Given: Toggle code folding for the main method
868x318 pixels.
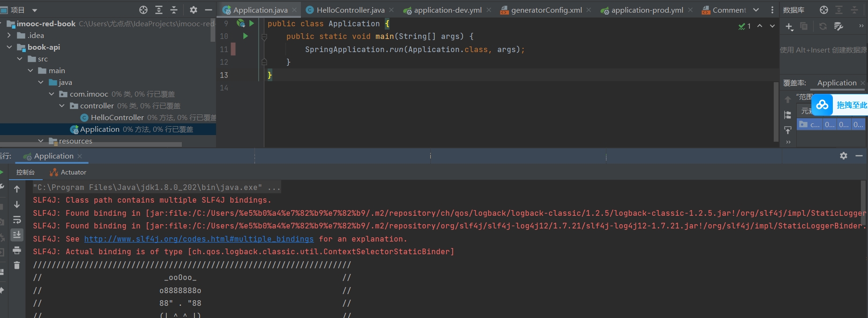Looking at the screenshot, I should pos(264,37).
